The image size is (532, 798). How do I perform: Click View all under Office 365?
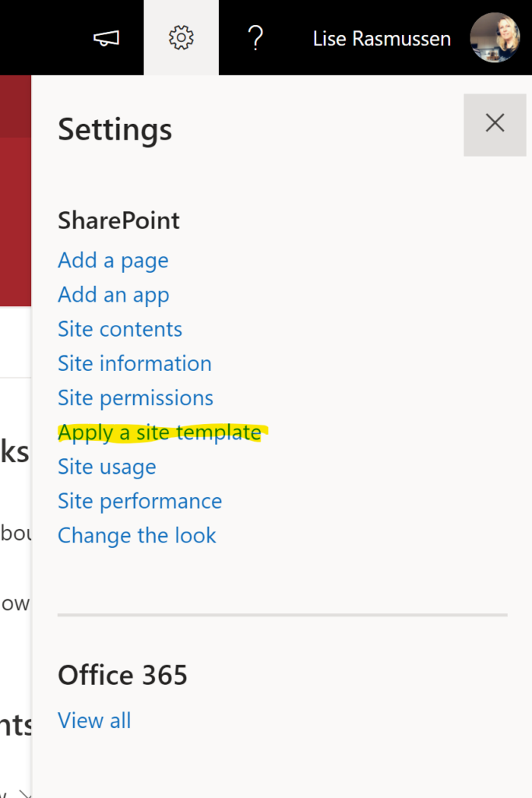94,721
